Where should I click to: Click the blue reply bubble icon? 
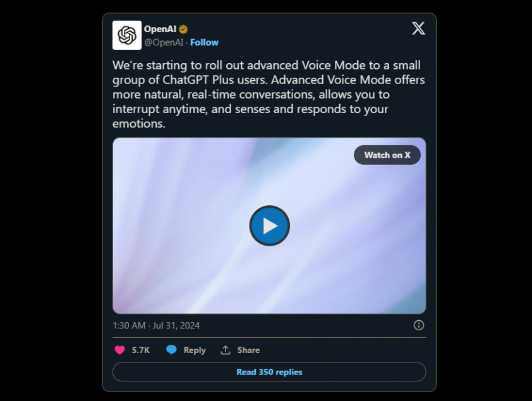(171, 350)
